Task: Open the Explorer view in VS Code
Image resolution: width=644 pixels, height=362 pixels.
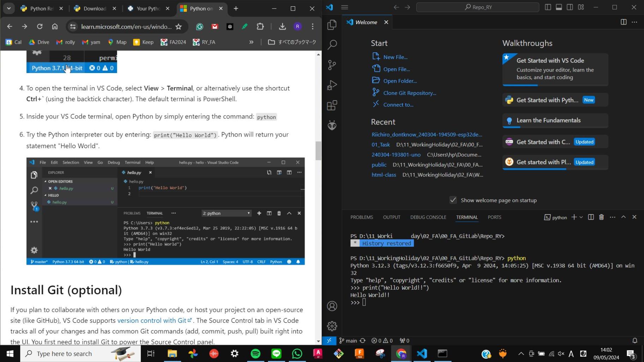Action: [332, 25]
